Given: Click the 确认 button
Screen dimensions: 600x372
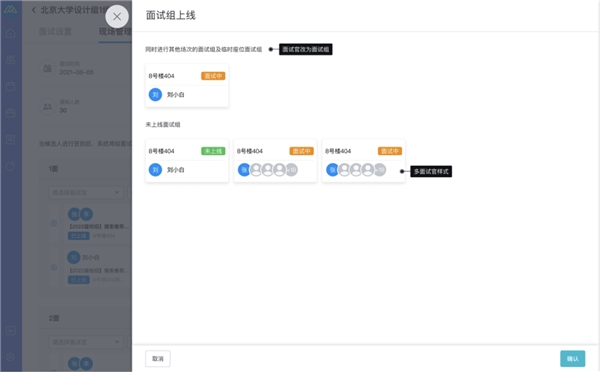Looking at the screenshot, I should (x=572, y=359).
